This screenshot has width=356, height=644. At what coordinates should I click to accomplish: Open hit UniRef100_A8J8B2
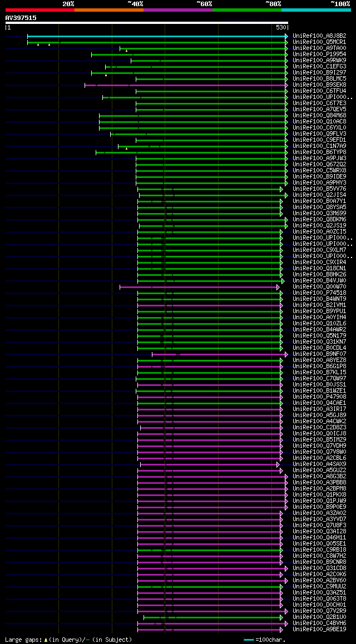pos(319,36)
